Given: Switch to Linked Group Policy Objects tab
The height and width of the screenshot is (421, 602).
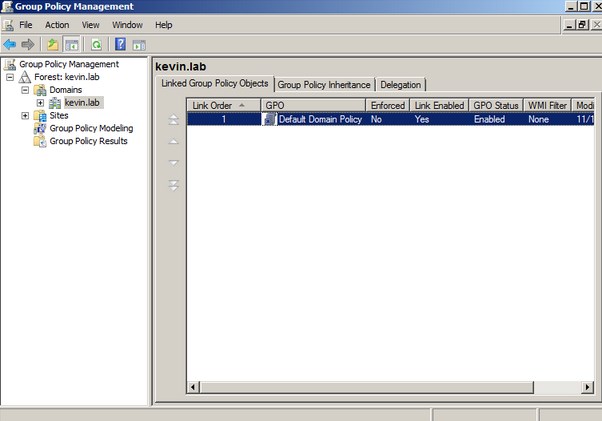Looking at the screenshot, I should point(215,84).
